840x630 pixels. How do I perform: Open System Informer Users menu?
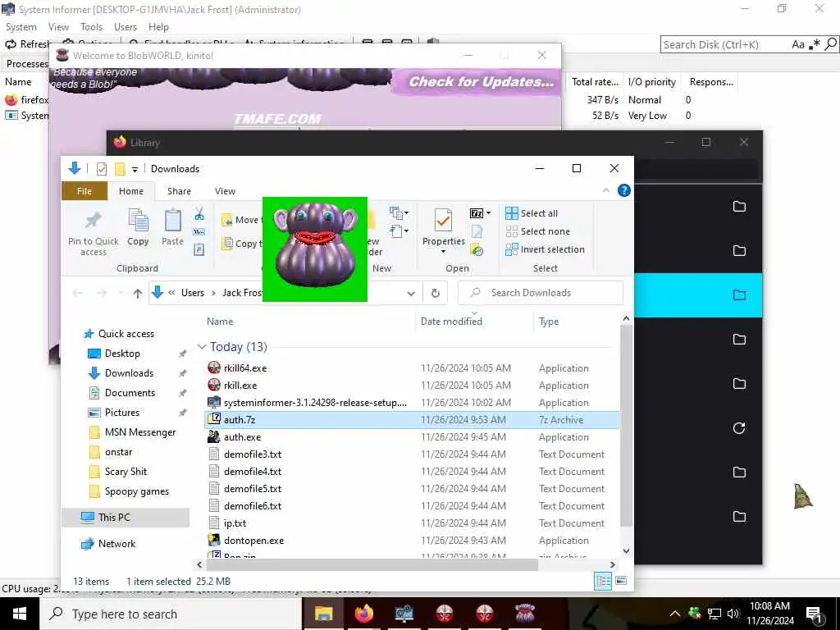tap(126, 27)
